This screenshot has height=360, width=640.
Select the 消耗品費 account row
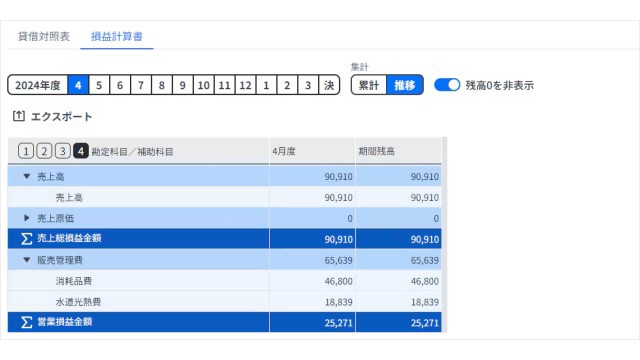coord(224,281)
